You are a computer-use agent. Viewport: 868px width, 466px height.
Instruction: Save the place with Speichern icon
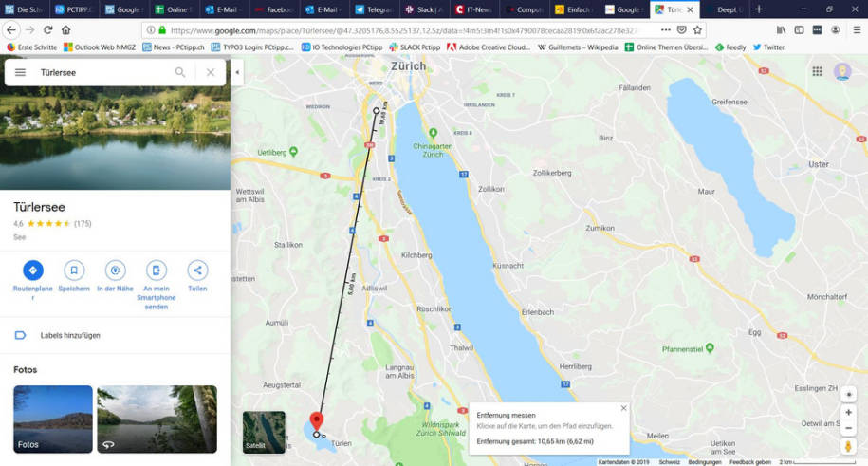click(x=74, y=270)
